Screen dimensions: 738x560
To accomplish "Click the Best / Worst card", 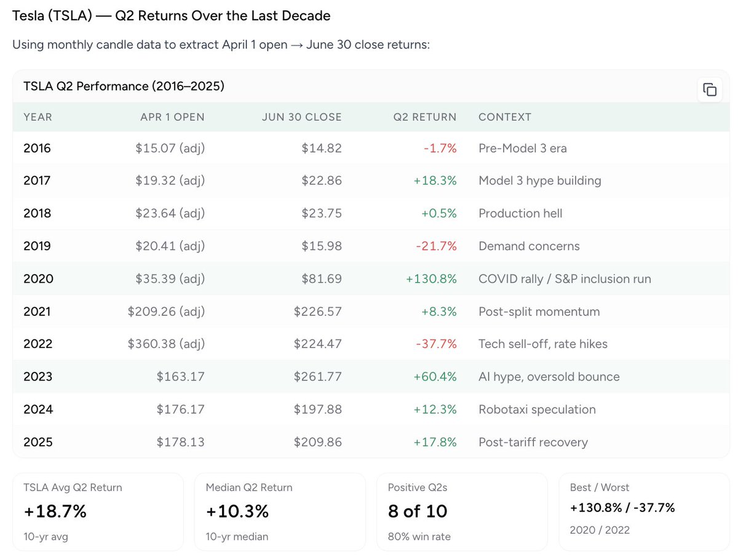I will coord(644,511).
